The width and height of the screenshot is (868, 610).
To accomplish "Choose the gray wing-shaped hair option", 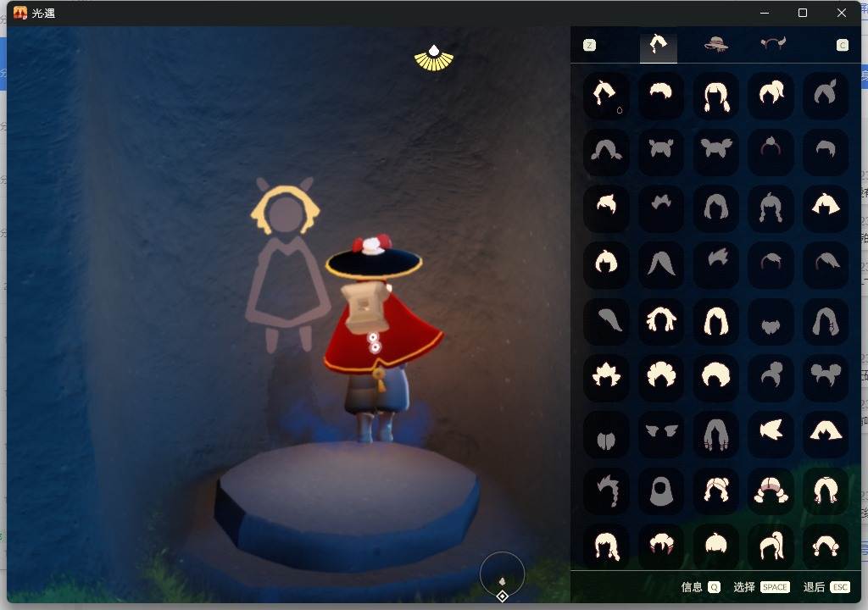I will [x=660, y=434].
